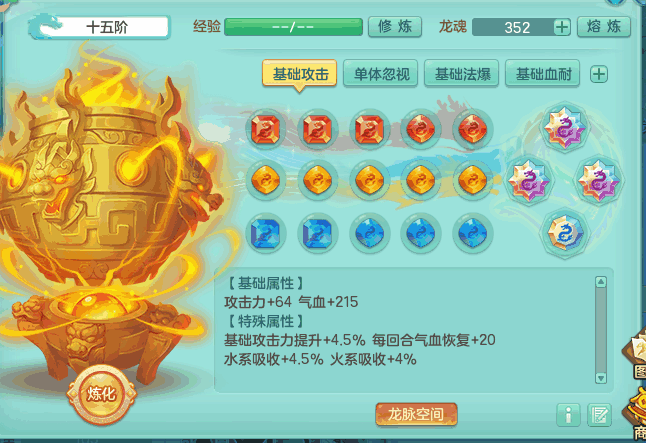Select the topmost purple star dragon gem
Screen dimensions: 646x443
[565, 127]
